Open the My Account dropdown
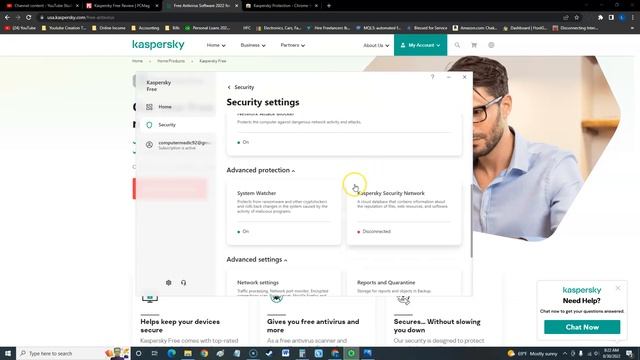 point(420,45)
